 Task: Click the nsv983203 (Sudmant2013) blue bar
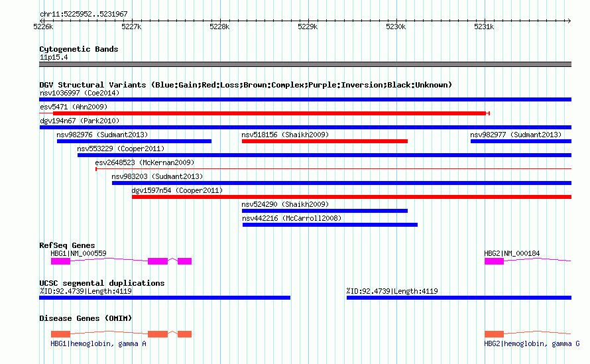[x=341, y=183]
